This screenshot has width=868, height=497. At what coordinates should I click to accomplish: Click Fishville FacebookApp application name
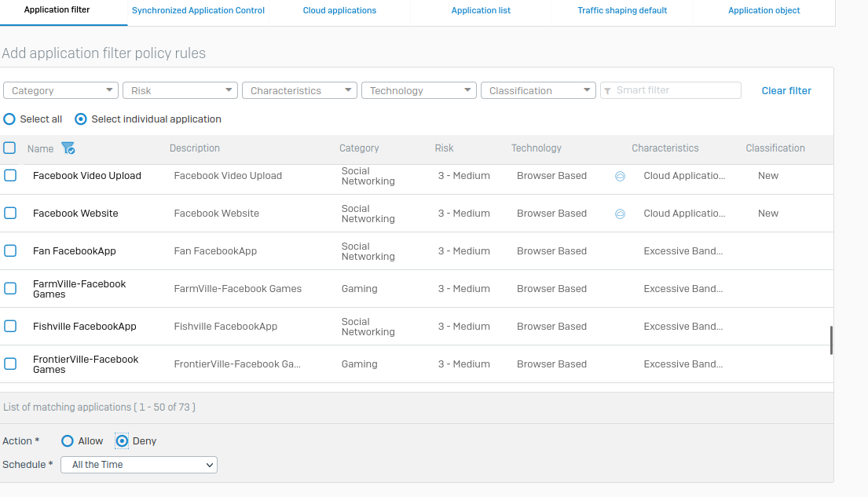[84, 327]
